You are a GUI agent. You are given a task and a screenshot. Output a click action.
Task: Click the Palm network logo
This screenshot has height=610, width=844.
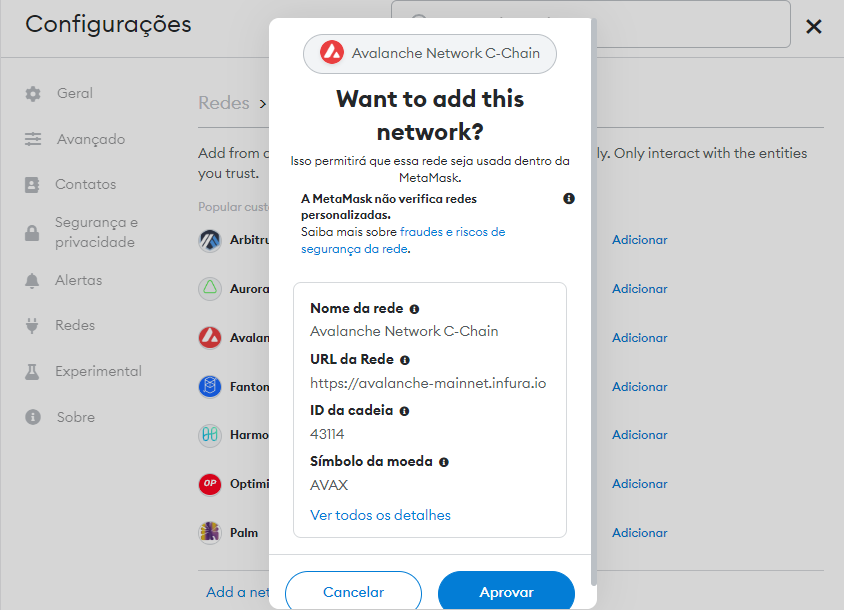click(210, 532)
